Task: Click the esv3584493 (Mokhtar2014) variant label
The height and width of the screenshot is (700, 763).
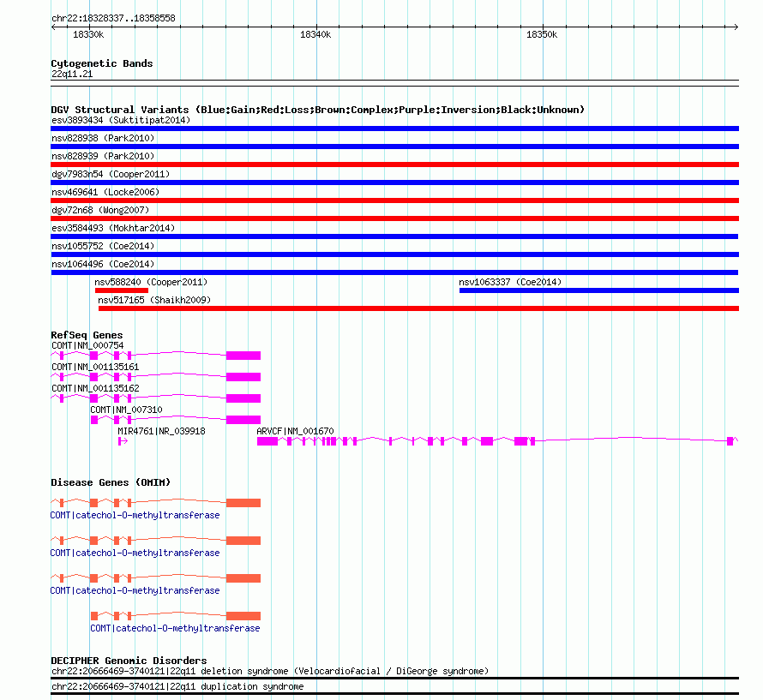Action: tap(113, 228)
